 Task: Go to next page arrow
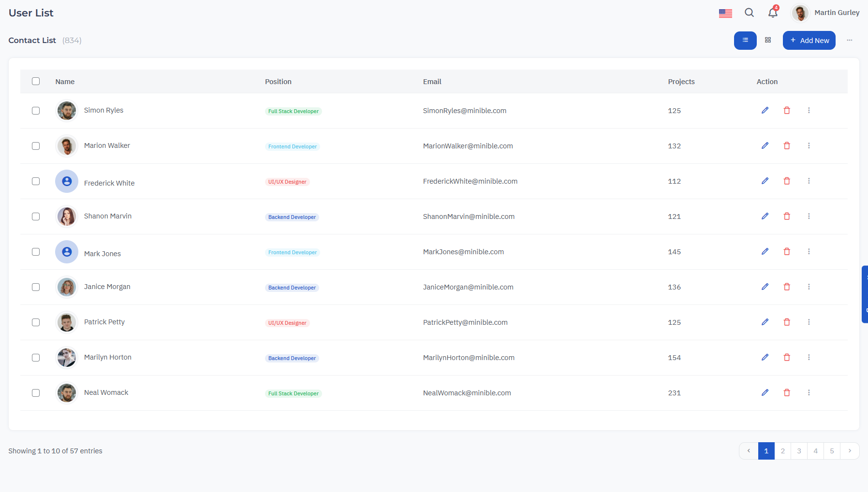[850, 451]
